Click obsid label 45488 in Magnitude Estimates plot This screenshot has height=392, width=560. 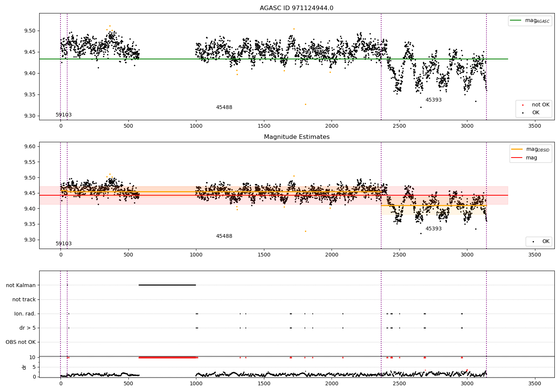pos(224,236)
